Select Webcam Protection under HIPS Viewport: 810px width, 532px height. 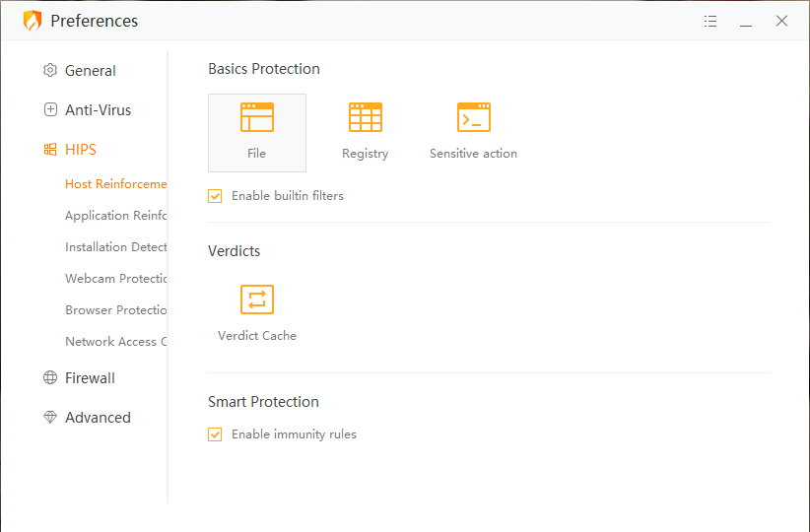tap(115, 279)
